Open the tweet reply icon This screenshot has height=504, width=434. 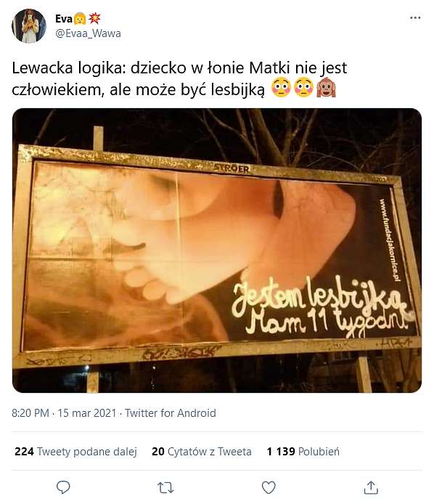63,487
